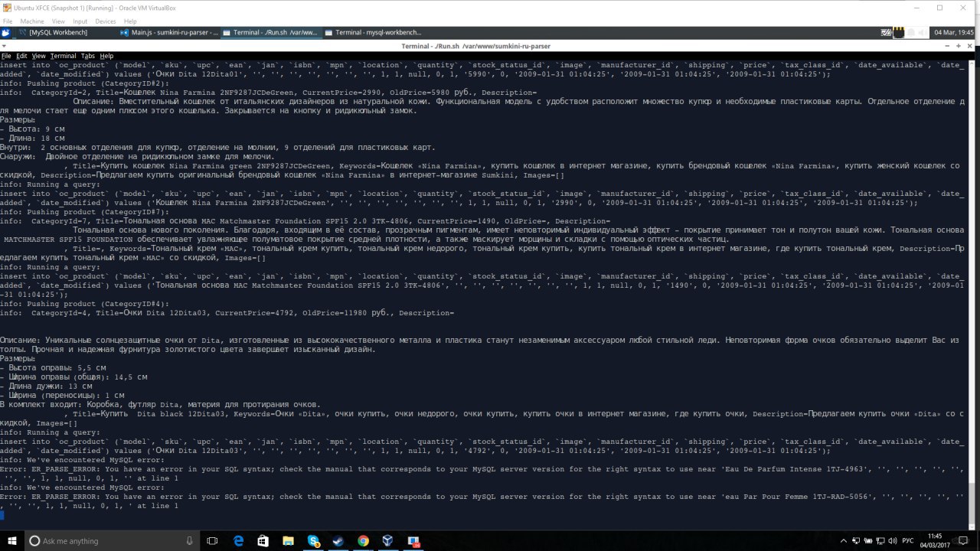Switch to Terminal mysql-workbench window
Image resolution: width=980 pixels, height=551 pixels.
click(372, 33)
